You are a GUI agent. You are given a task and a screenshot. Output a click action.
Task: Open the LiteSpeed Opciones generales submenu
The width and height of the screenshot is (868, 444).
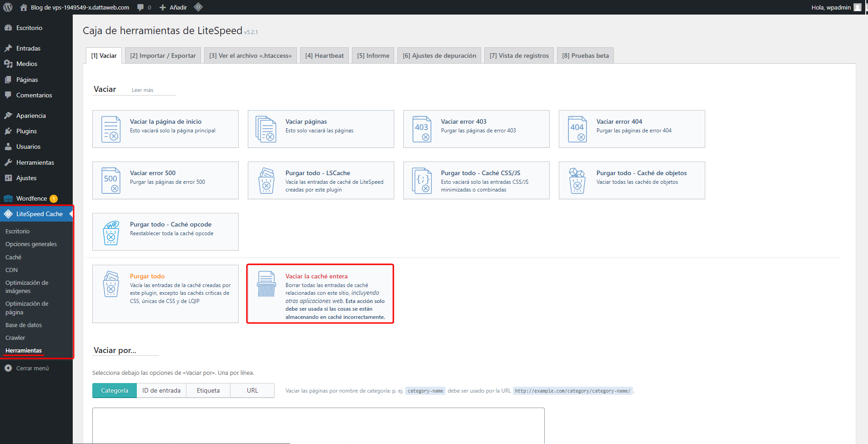click(x=31, y=244)
